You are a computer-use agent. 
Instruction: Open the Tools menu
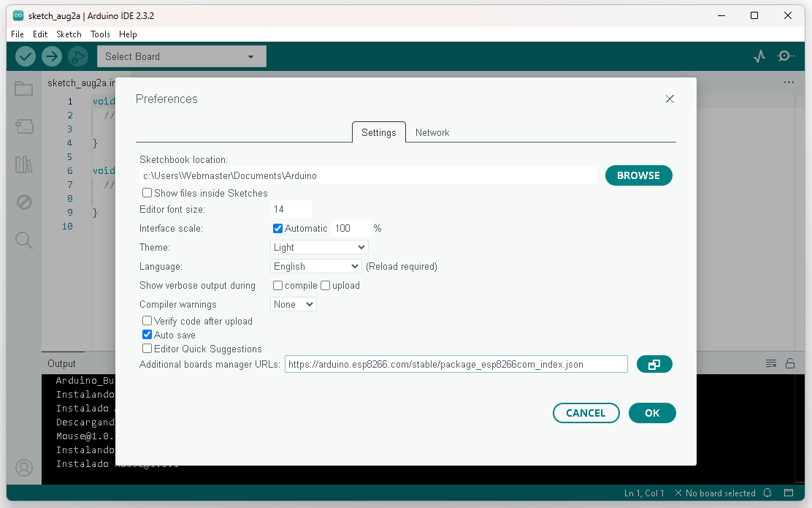pos(100,34)
